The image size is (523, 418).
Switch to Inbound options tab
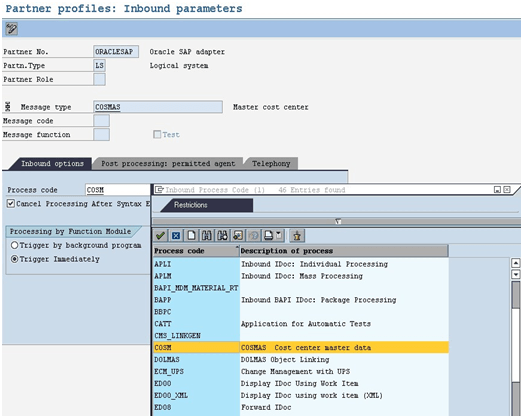click(x=52, y=163)
